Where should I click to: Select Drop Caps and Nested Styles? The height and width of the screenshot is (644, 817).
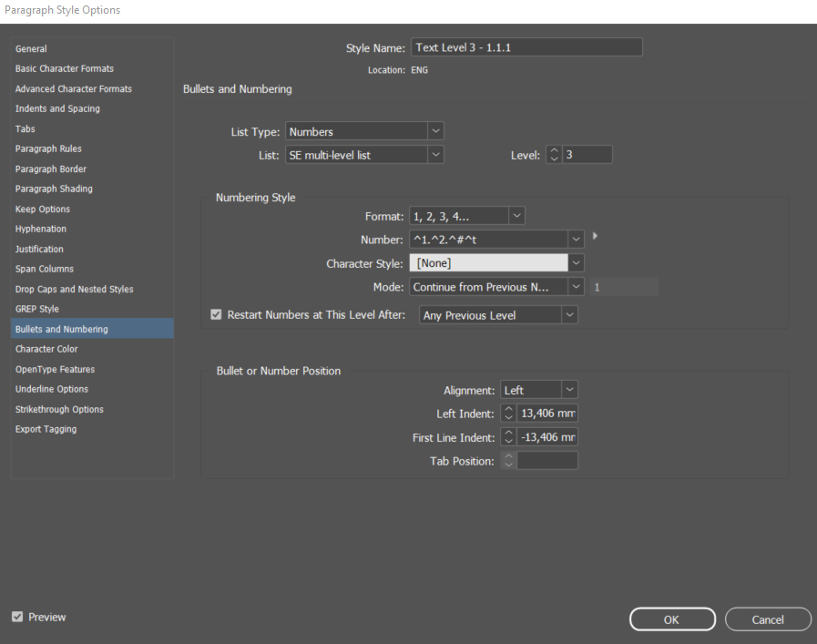[74, 289]
